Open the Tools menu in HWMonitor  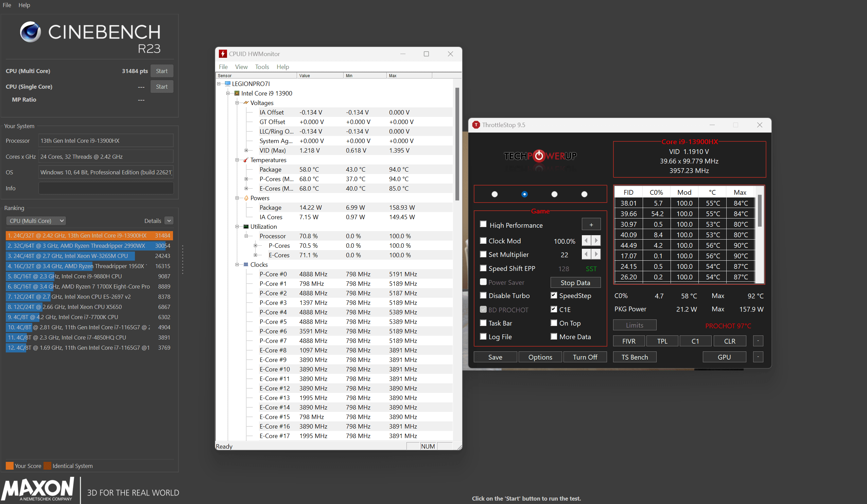(262, 67)
